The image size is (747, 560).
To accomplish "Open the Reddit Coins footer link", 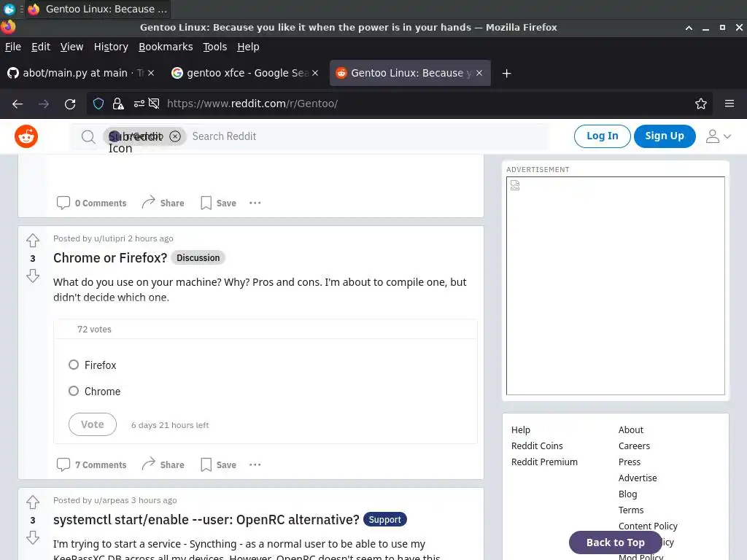I will (x=537, y=446).
